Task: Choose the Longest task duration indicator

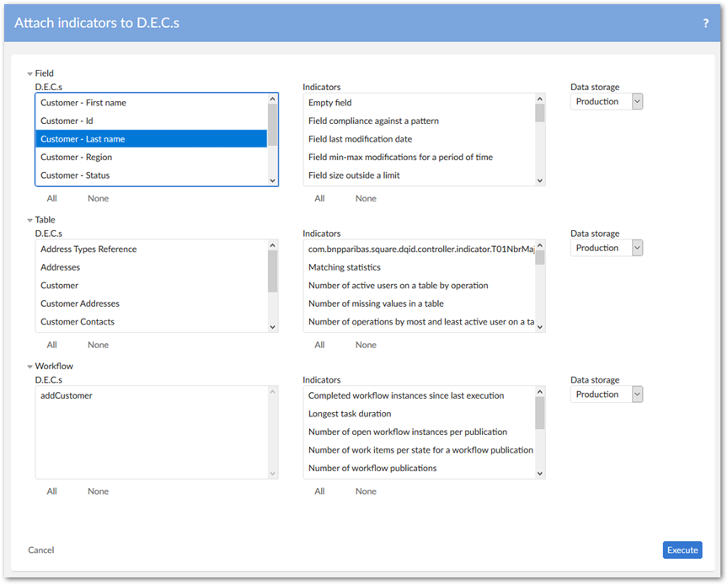Action: [350, 414]
